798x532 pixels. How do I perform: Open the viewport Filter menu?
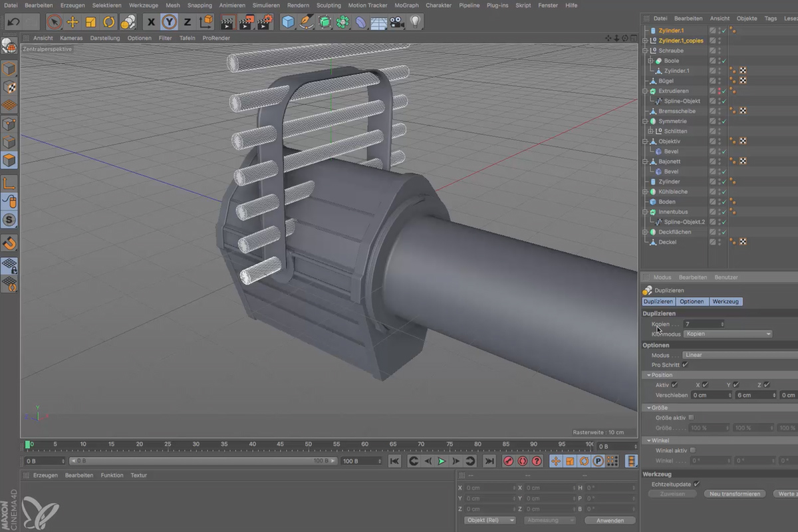[x=165, y=38]
